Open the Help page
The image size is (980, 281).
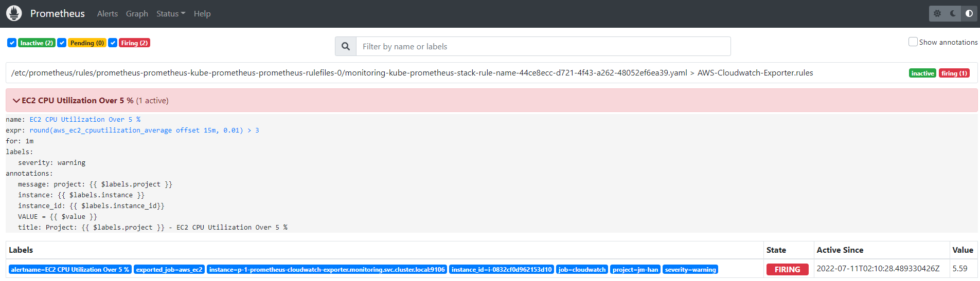point(202,14)
